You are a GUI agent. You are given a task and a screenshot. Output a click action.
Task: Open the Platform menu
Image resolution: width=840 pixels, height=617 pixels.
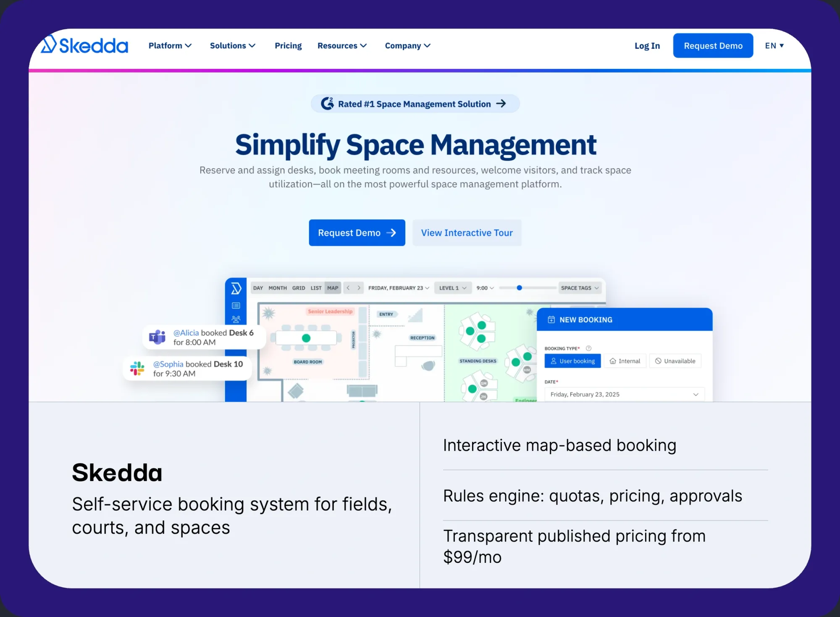pyautogui.click(x=170, y=46)
